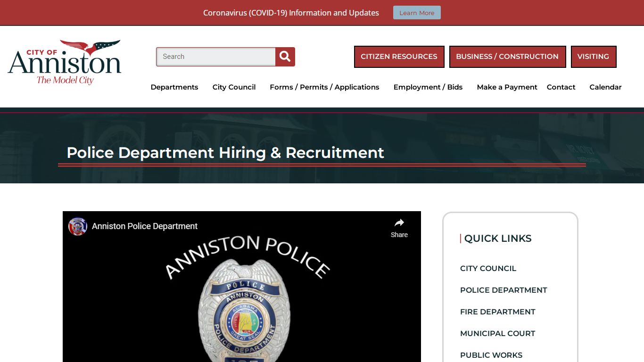Image resolution: width=644 pixels, height=362 pixels.
Task: Open Public Works quick link
Action: 491,355
